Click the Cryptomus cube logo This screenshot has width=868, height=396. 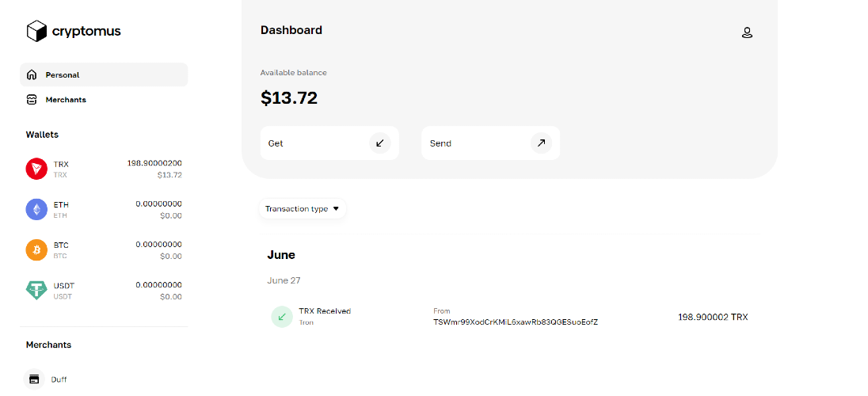tap(37, 31)
